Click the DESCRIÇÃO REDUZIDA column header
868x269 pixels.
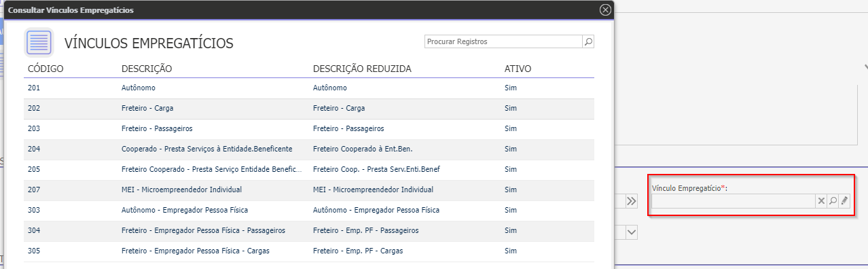[x=362, y=69]
